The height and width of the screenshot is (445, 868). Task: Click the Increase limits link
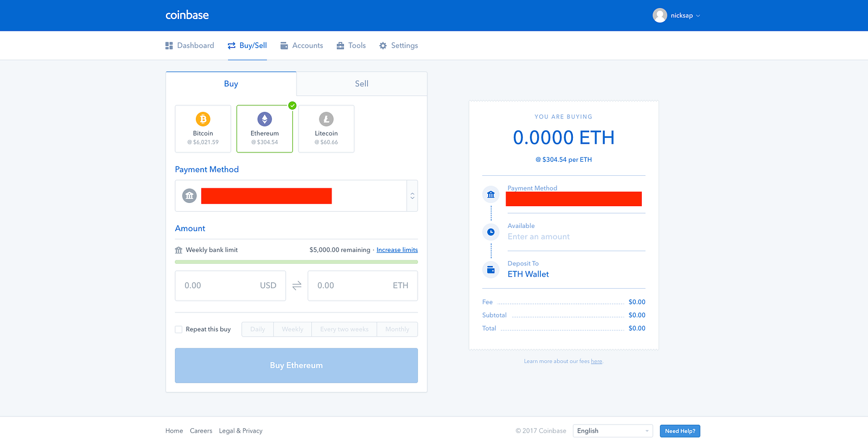pos(397,250)
